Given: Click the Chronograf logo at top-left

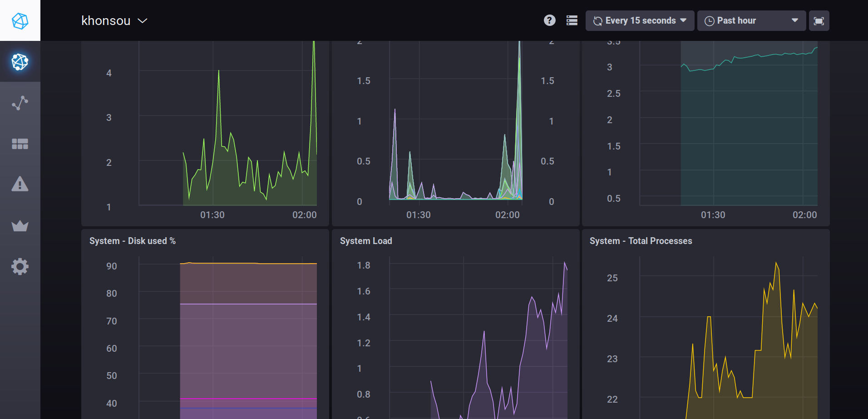Looking at the screenshot, I should point(20,20).
